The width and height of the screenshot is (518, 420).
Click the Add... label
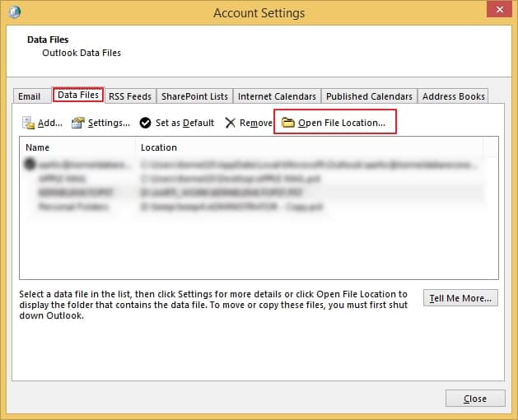pyautogui.click(x=50, y=123)
